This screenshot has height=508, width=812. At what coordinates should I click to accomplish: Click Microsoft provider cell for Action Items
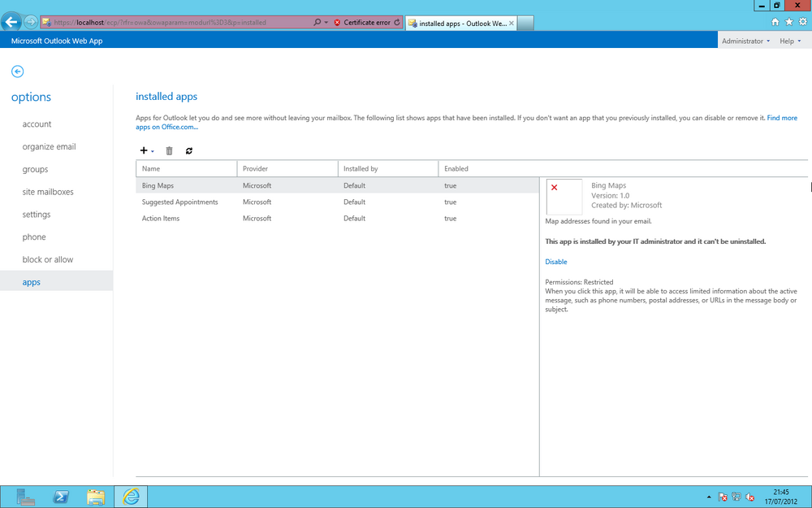[x=257, y=218]
